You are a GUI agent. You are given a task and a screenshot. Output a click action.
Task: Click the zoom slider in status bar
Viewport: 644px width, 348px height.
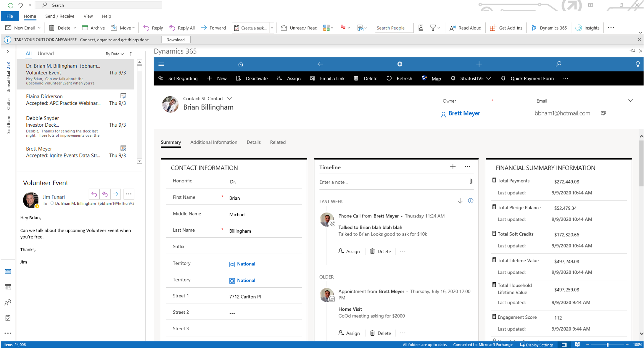pos(607,345)
